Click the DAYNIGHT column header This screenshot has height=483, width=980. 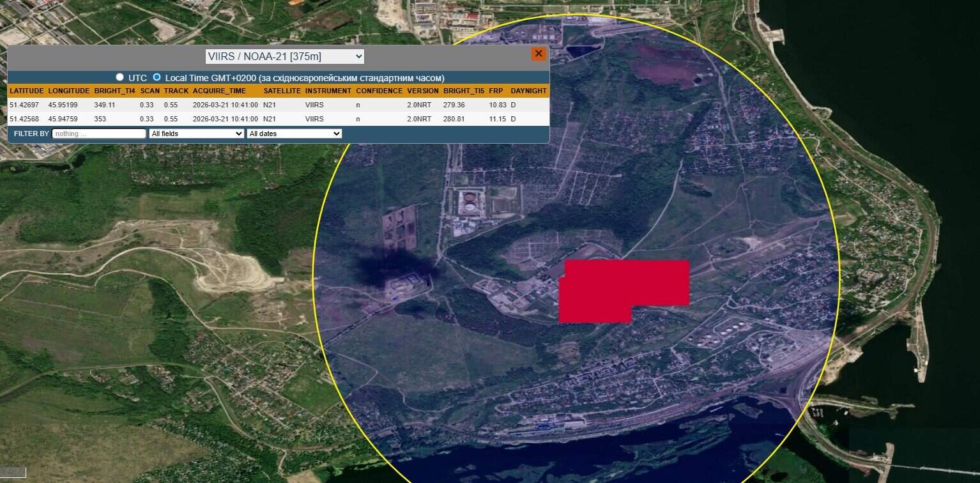pos(528,91)
